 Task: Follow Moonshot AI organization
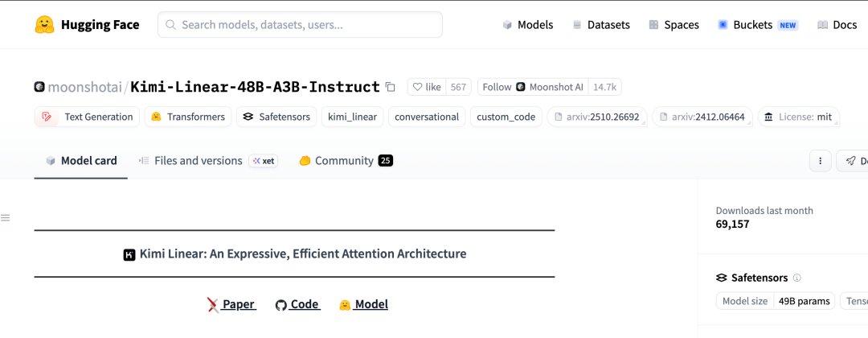[533, 87]
